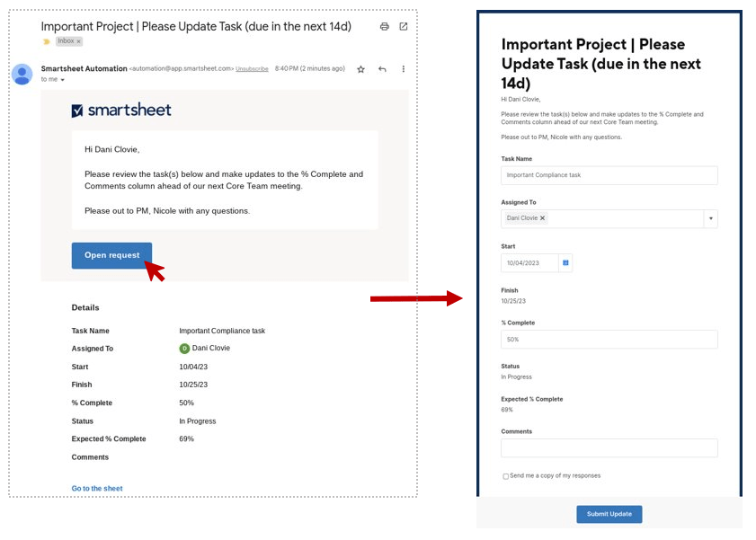Open the email in a new window

click(x=404, y=27)
